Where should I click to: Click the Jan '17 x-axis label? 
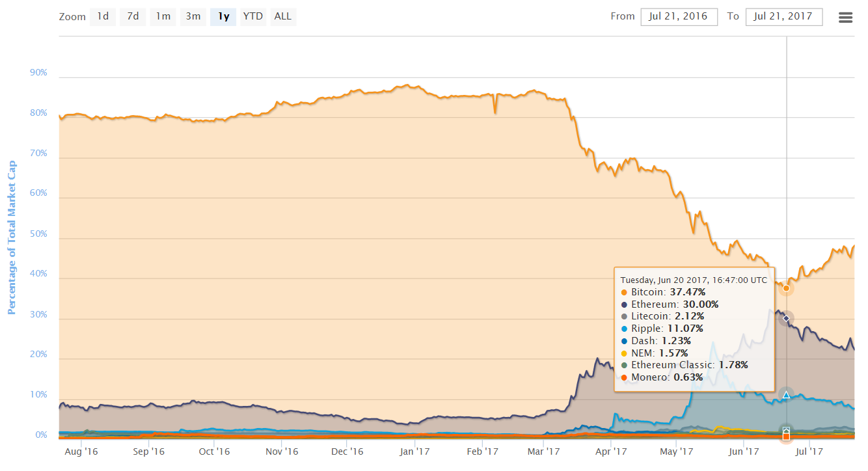click(414, 451)
